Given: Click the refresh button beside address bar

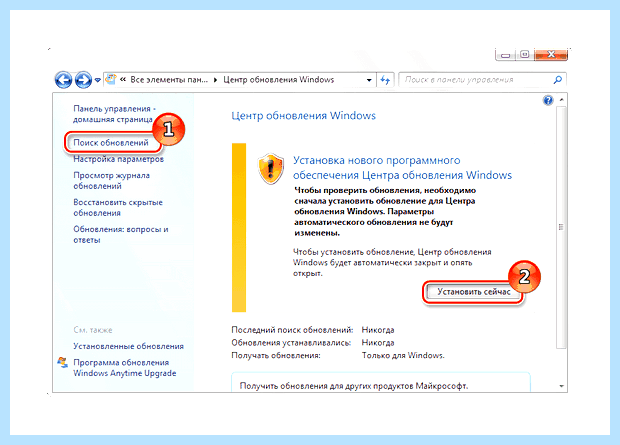Looking at the screenshot, I should coord(385,80).
